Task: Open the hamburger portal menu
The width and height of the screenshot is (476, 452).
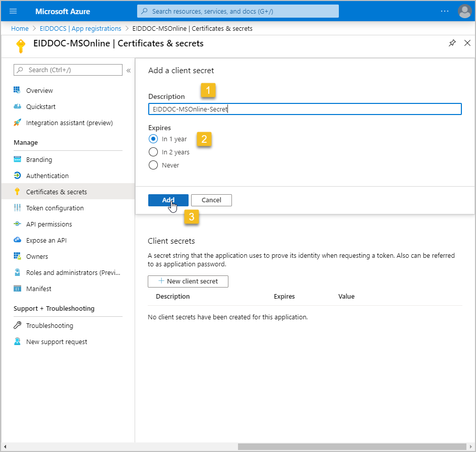Action: point(13,11)
